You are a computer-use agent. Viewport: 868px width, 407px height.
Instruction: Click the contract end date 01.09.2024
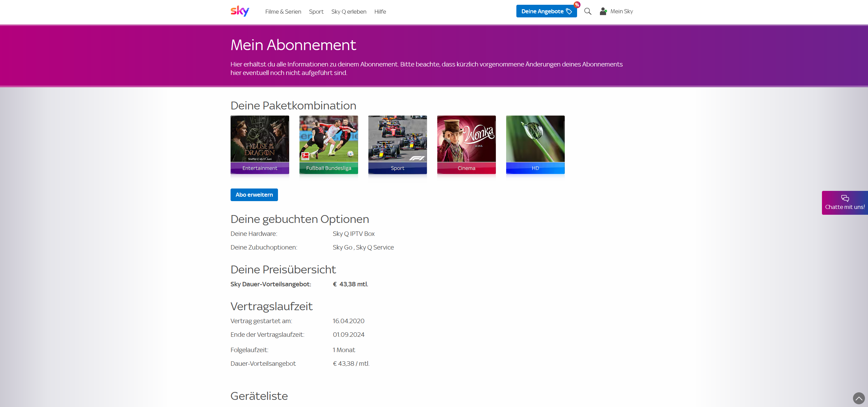click(x=349, y=335)
